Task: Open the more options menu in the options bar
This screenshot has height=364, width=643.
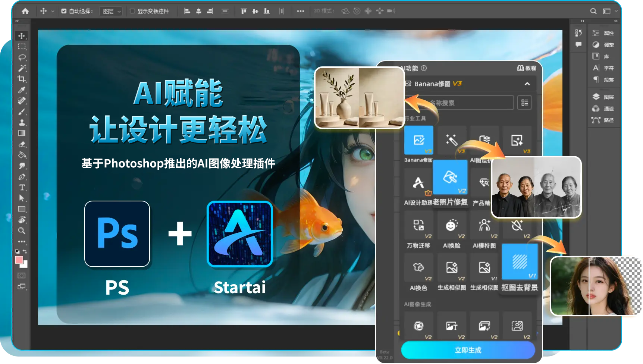Action: tap(301, 11)
